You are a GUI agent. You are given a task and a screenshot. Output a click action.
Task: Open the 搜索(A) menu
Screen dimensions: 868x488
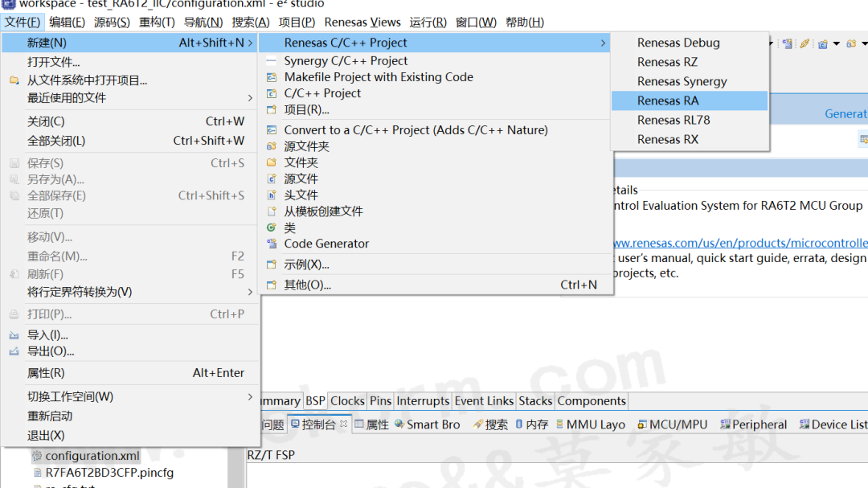pyautogui.click(x=250, y=23)
